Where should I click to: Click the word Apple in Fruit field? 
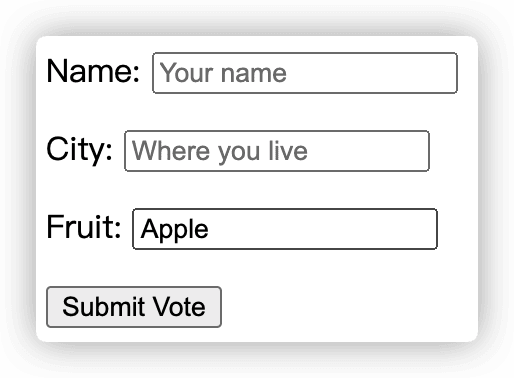(x=174, y=230)
